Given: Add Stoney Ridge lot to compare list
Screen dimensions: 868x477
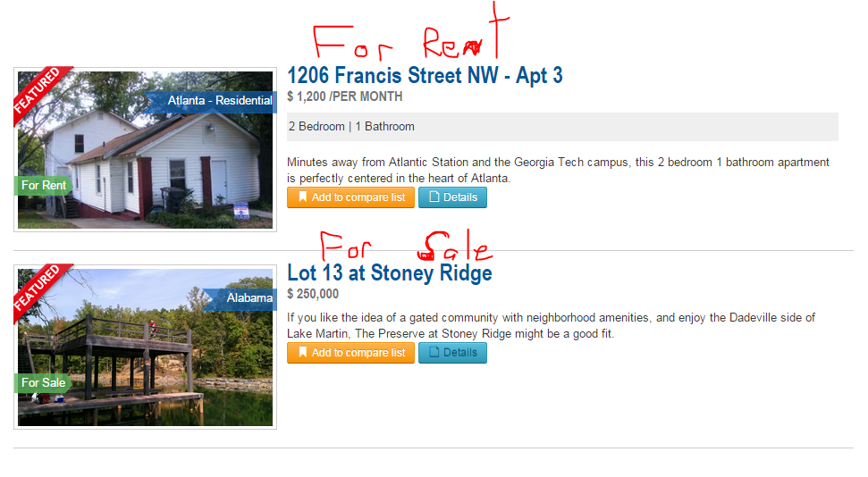Looking at the screenshot, I should click(350, 353).
